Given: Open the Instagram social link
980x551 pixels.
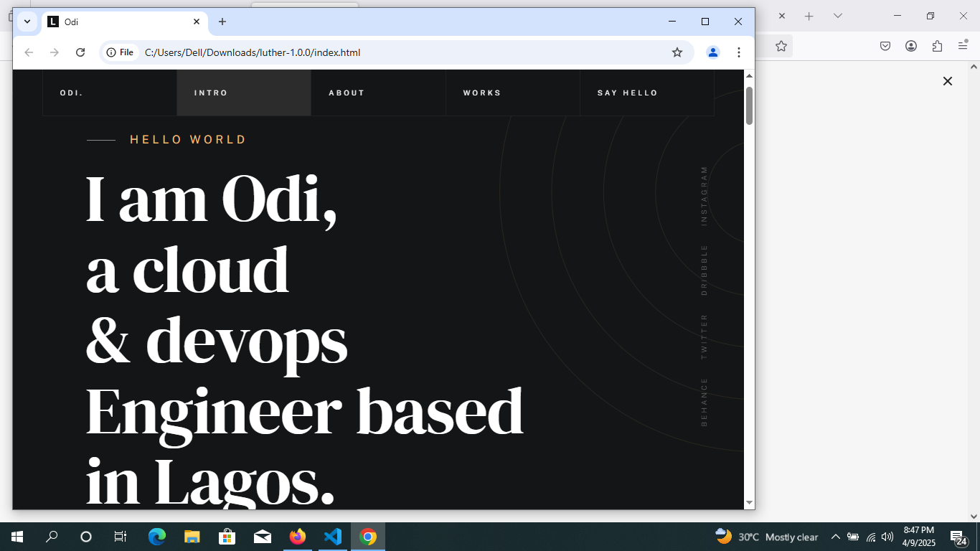Looking at the screenshot, I should click(705, 196).
